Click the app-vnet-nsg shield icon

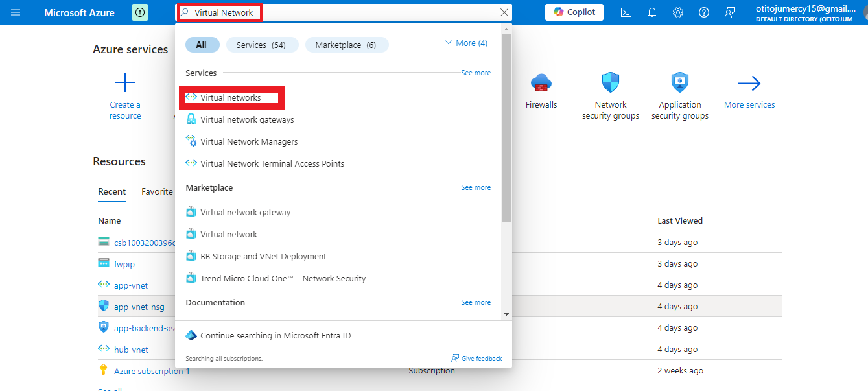(104, 305)
